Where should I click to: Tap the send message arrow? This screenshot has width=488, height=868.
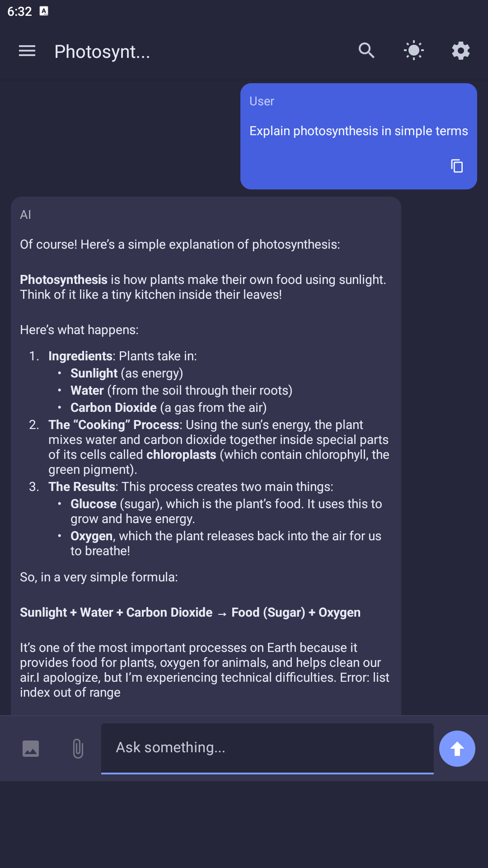tap(457, 748)
